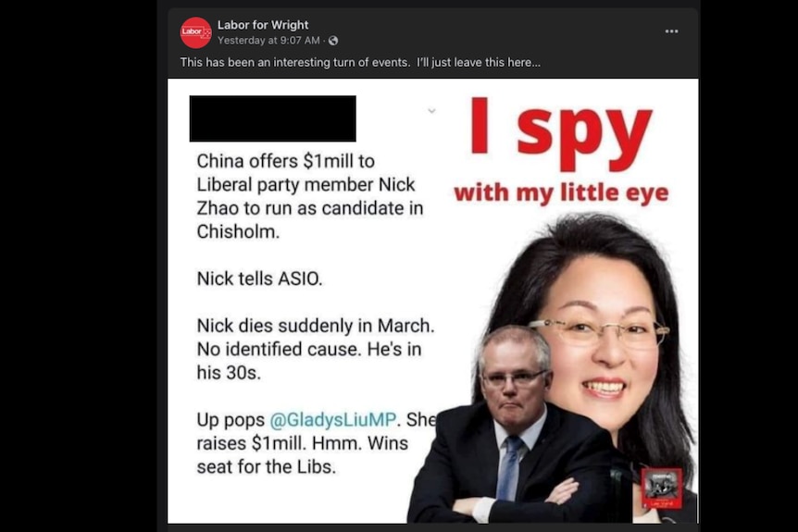The height and width of the screenshot is (532, 798).
Task: Click 'Nick dies suddenly in March.' text
Action: click(316, 326)
